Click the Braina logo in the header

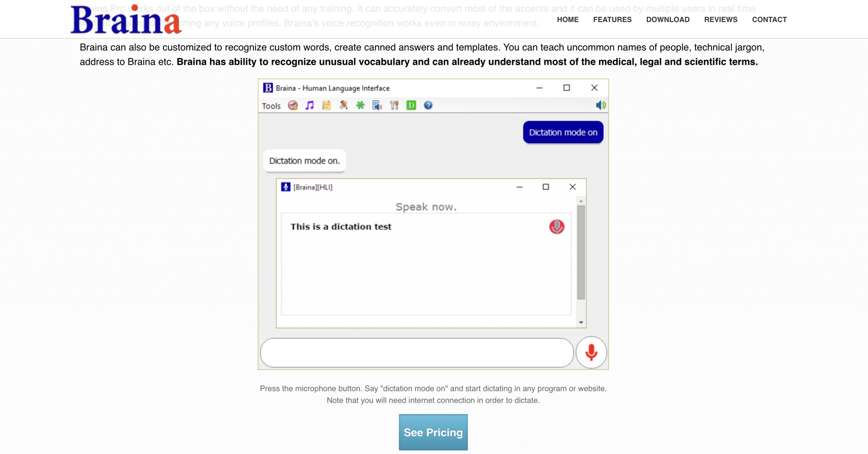click(x=126, y=19)
